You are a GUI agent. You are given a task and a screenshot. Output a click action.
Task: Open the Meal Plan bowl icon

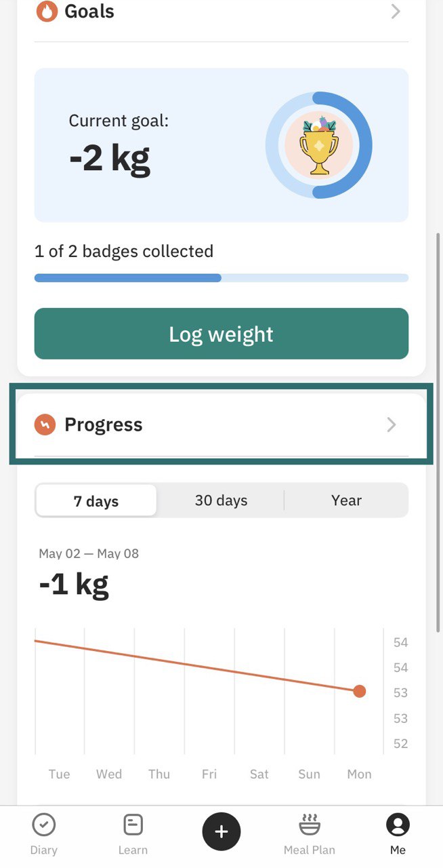point(310,825)
